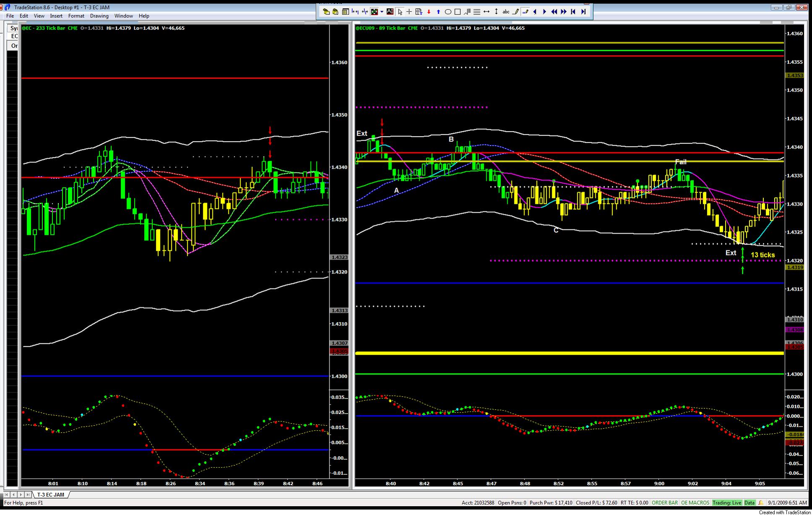Click the Purch Pwr: $ 17,410 status entry
The height and width of the screenshot is (515, 812).
[551, 503]
